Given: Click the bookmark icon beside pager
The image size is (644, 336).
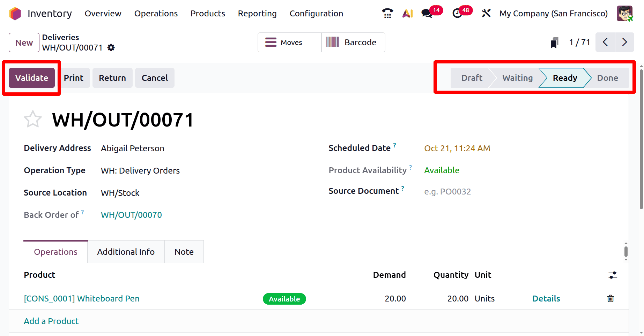Looking at the screenshot, I should point(554,43).
